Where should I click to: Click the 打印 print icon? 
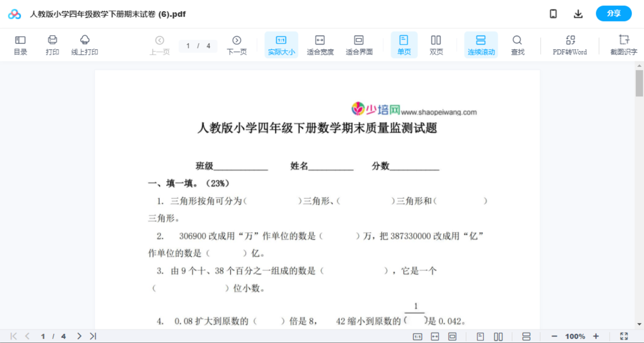[x=52, y=45]
